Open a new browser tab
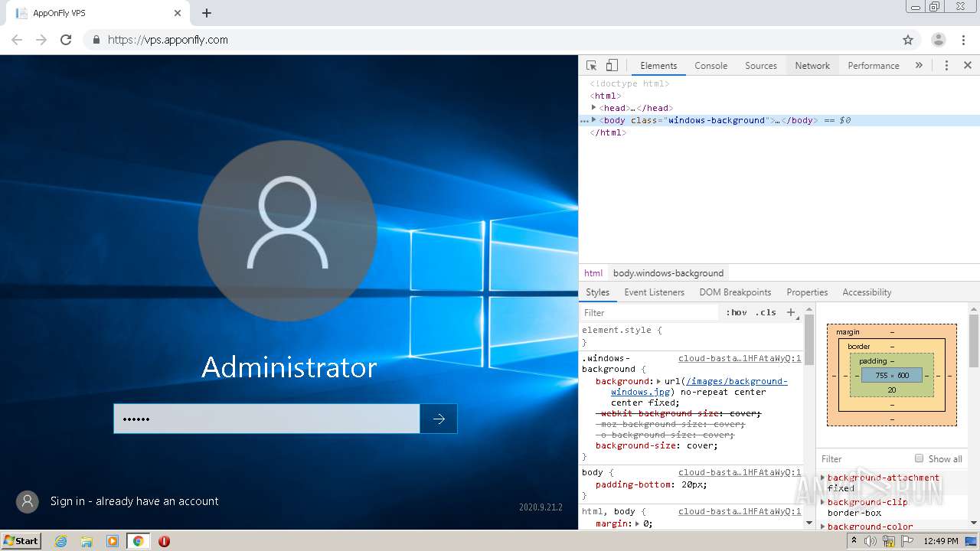This screenshot has height=551, width=980. [x=207, y=13]
